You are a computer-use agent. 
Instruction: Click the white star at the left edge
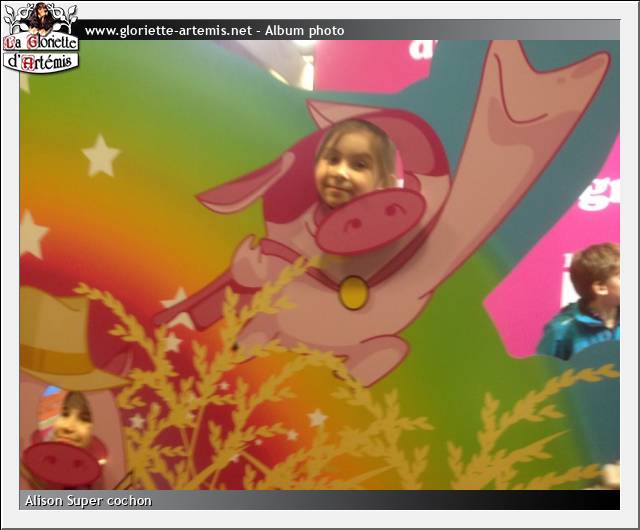31,235
